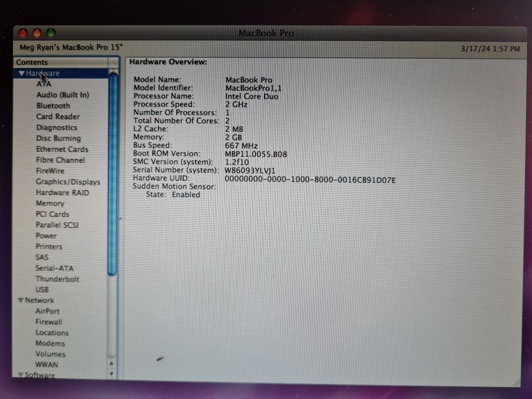
Task: Select USB in the contents list
Action: [42, 290]
